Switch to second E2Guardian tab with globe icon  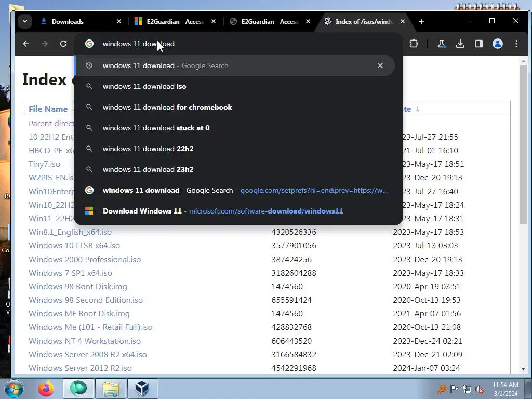pos(270,21)
